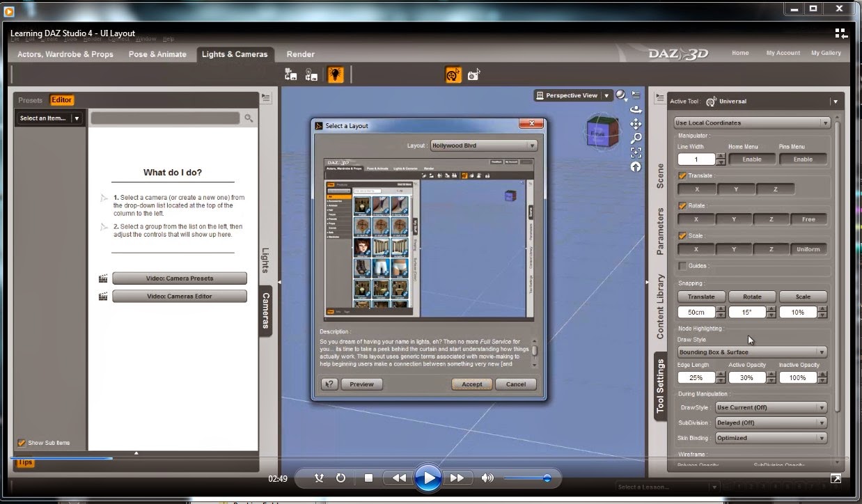Click the draw style sphere icon in viewport
This screenshot has width=862, height=504.
point(620,95)
